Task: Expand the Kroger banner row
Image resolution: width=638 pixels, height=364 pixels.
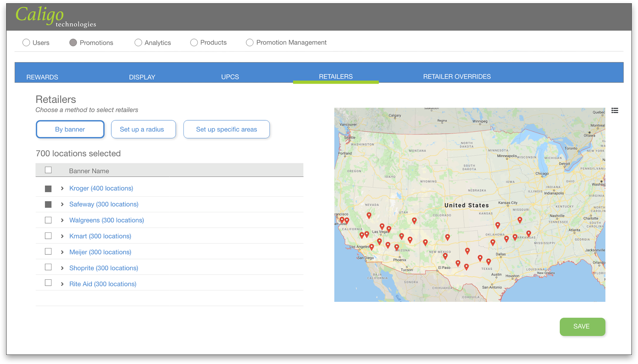Action: pyautogui.click(x=62, y=188)
